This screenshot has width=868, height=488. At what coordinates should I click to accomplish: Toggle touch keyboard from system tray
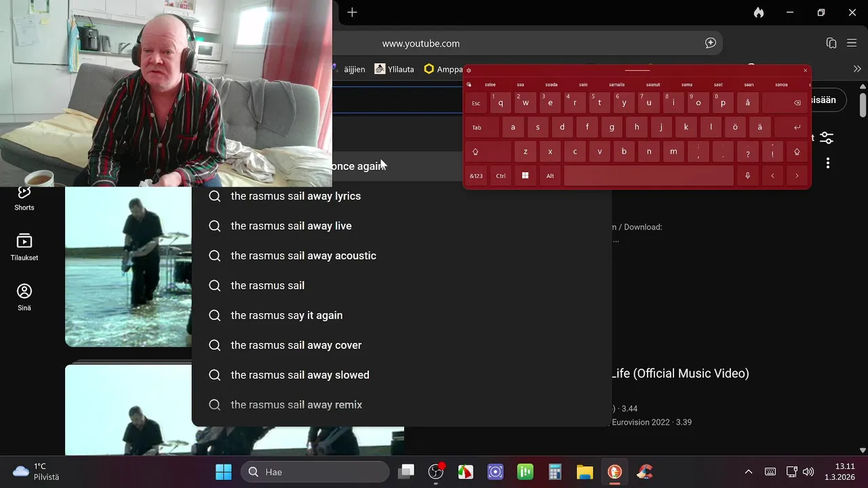[770, 472]
